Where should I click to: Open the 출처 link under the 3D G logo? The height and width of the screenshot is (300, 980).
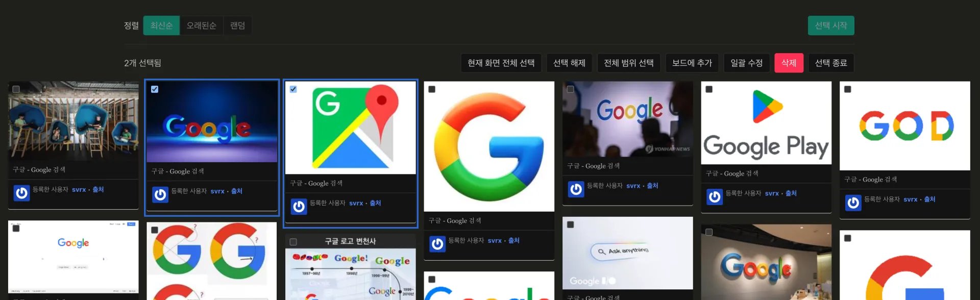pyautogui.click(x=514, y=240)
